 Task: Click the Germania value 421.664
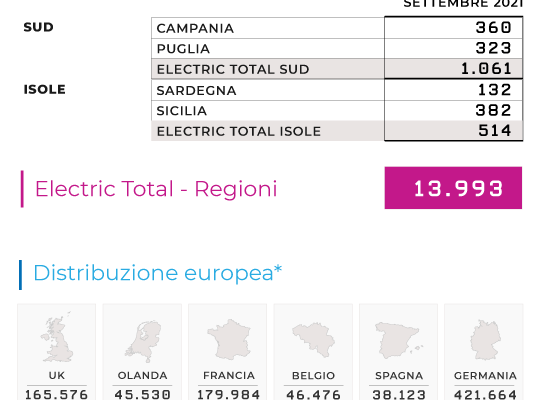pyautogui.click(x=486, y=395)
